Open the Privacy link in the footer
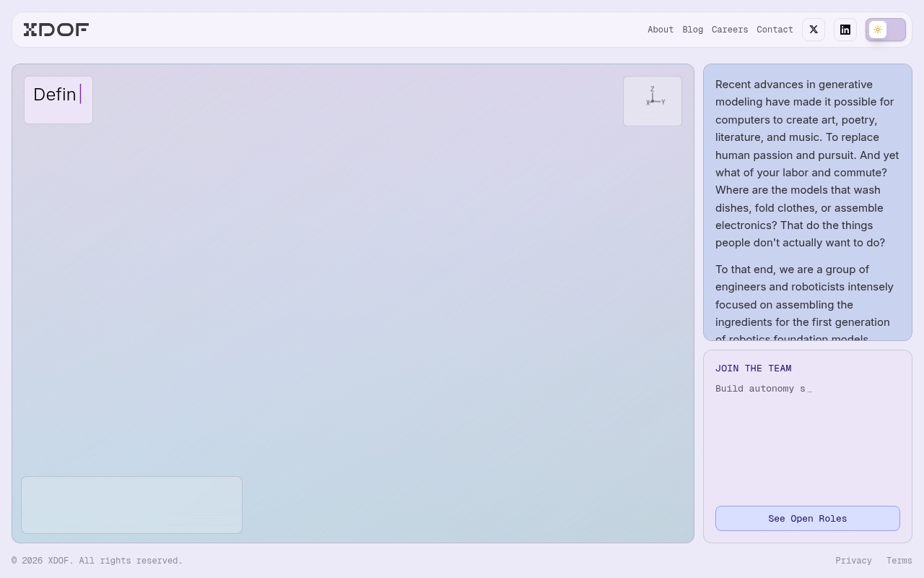 853,561
